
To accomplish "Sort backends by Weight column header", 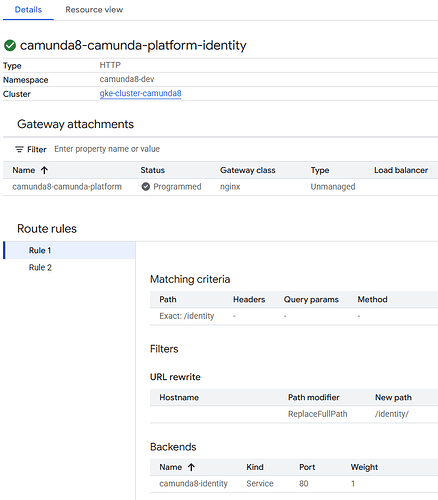I will (364, 467).
